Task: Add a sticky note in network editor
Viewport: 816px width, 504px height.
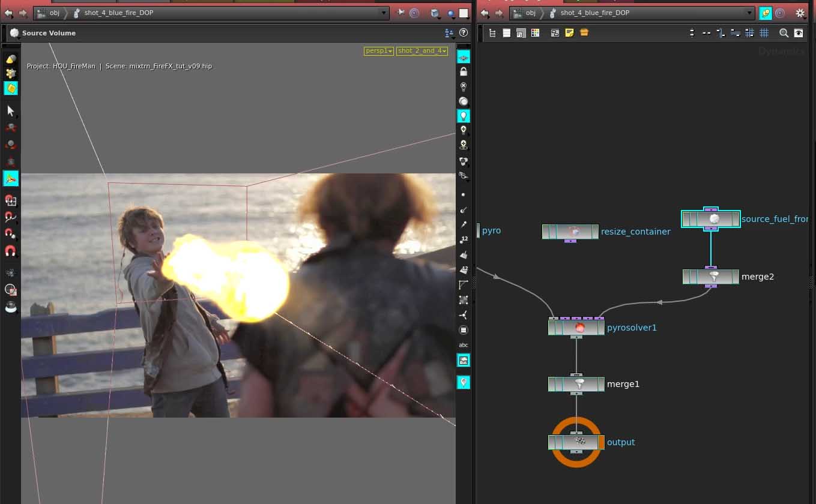Action: coord(569,33)
